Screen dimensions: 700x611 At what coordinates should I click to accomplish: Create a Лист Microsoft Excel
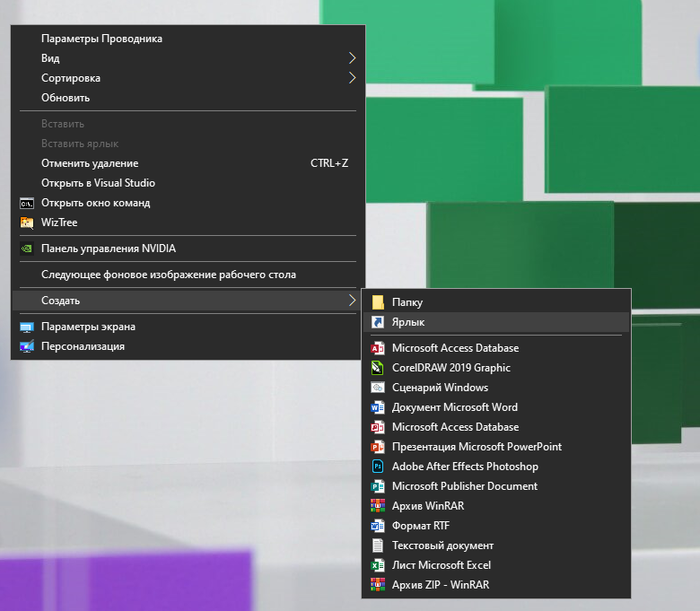(x=496, y=565)
